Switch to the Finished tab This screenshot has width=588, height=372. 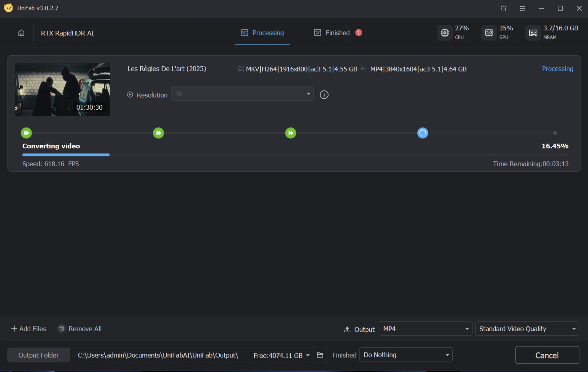pyautogui.click(x=338, y=33)
